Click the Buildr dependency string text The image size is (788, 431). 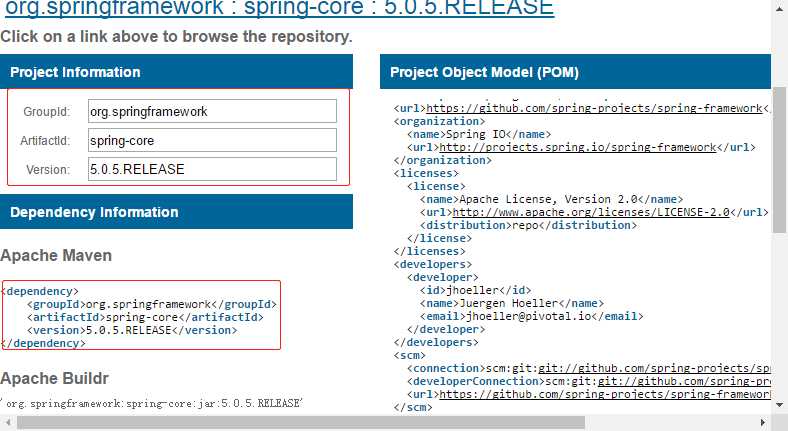tap(152, 403)
